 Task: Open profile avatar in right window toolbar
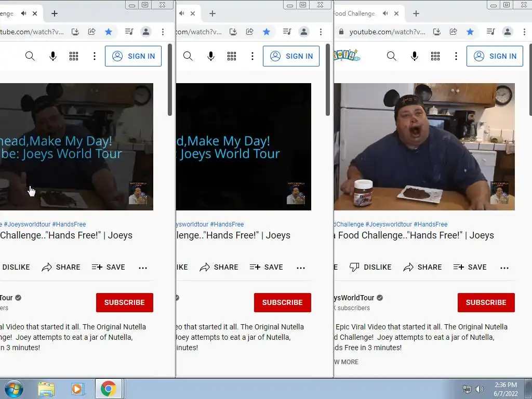click(x=508, y=32)
